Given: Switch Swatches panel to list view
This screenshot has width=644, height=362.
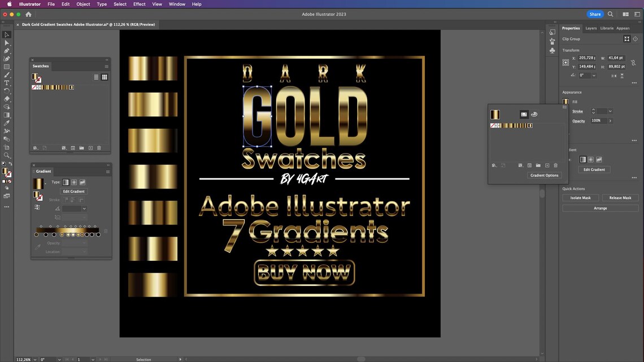Looking at the screenshot, I should click(x=95, y=77).
